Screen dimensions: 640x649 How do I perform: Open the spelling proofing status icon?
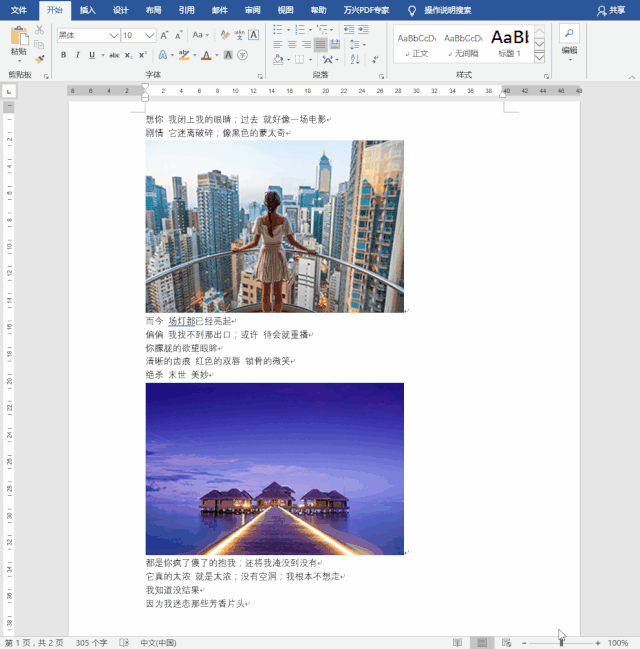click(124, 642)
